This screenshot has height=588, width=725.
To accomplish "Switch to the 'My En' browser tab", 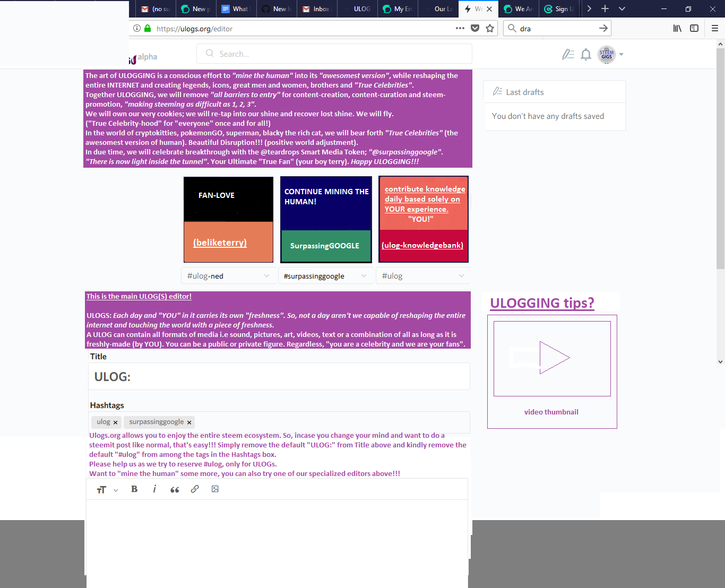I will pos(398,9).
